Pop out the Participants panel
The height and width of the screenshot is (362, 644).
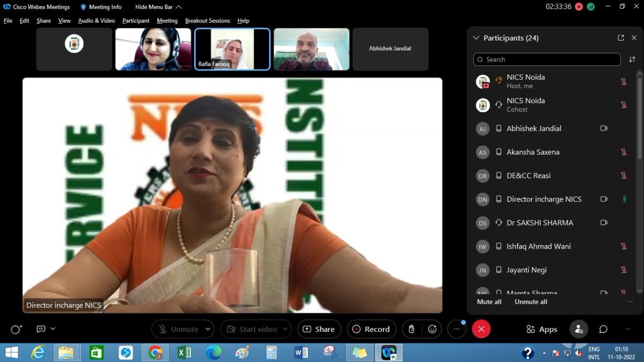click(621, 38)
